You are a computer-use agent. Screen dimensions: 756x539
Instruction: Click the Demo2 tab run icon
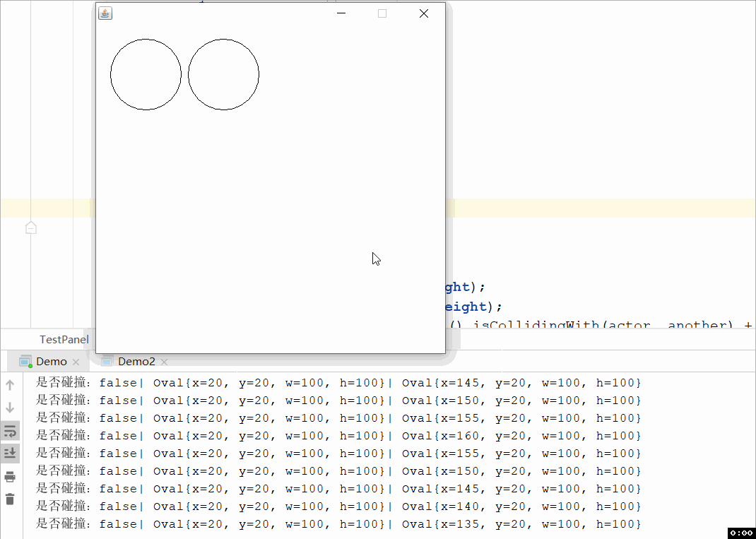pyautogui.click(x=107, y=362)
